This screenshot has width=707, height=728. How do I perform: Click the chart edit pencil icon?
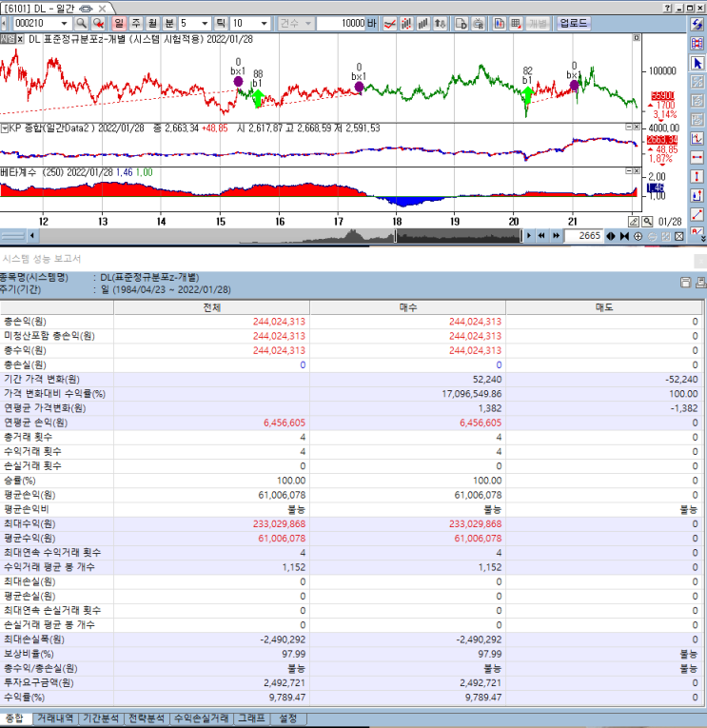634,222
